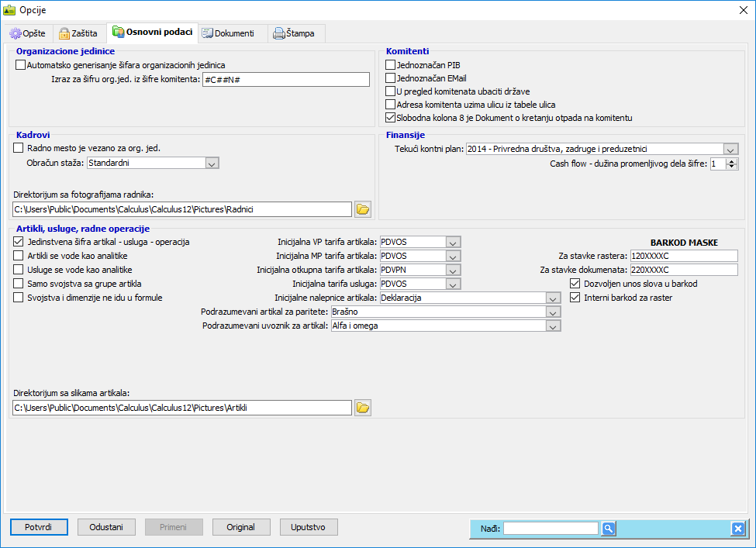Increase Cash flow šifre length with up arrow

[x=733, y=160]
